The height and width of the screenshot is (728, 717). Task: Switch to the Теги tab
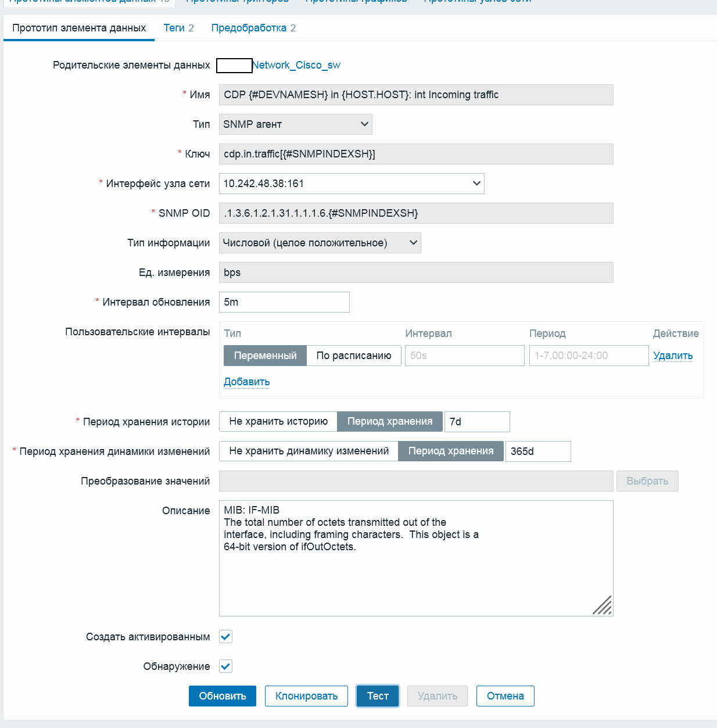[x=178, y=27]
